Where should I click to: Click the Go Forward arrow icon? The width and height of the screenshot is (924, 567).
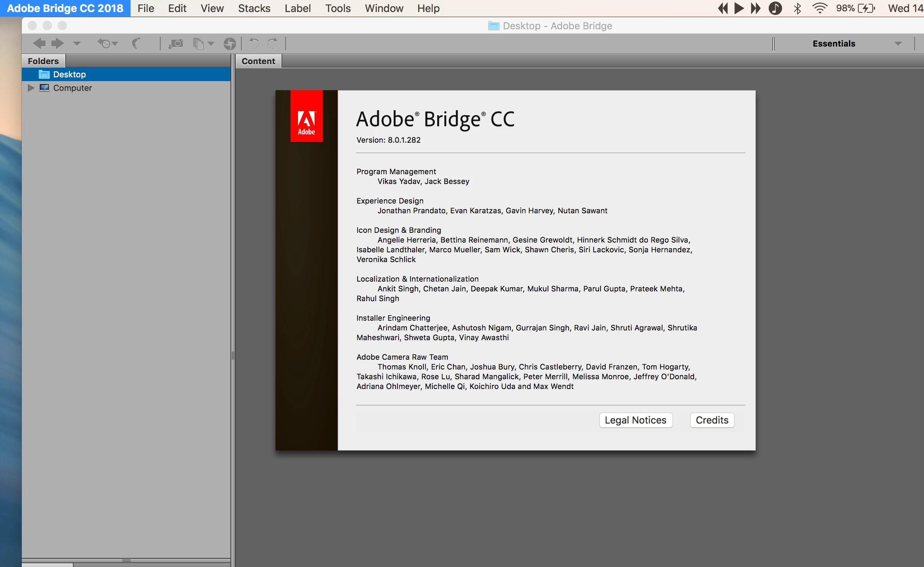[57, 44]
